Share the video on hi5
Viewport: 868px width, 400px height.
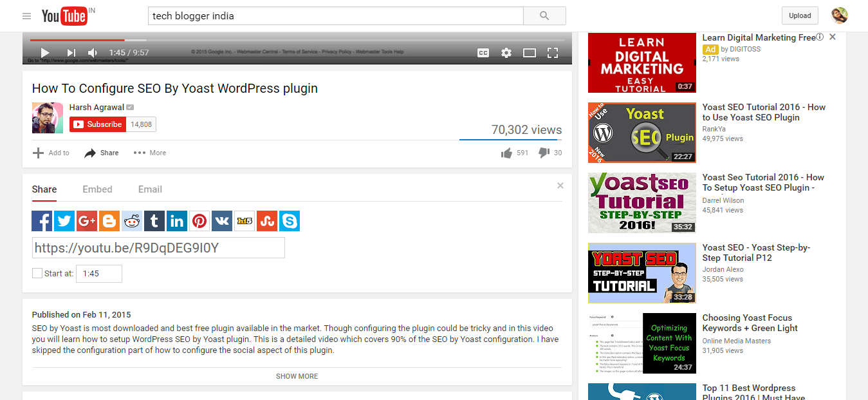pos(245,221)
